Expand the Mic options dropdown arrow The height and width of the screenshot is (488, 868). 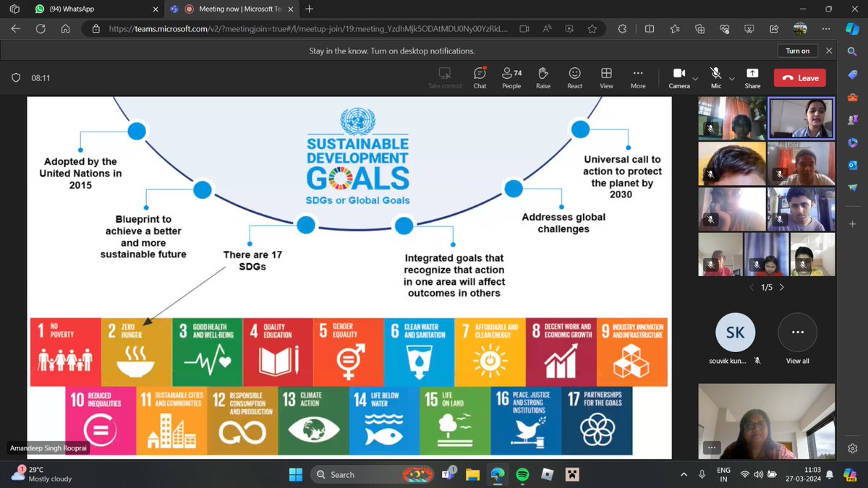[731, 78]
